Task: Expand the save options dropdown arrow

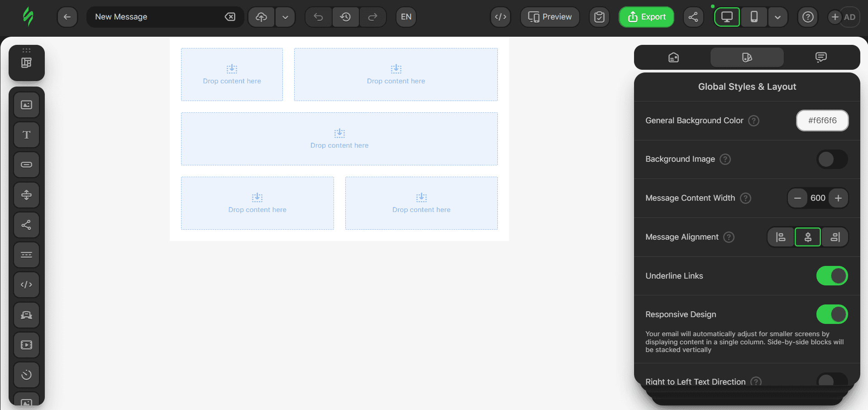Action: pyautogui.click(x=285, y=17)
